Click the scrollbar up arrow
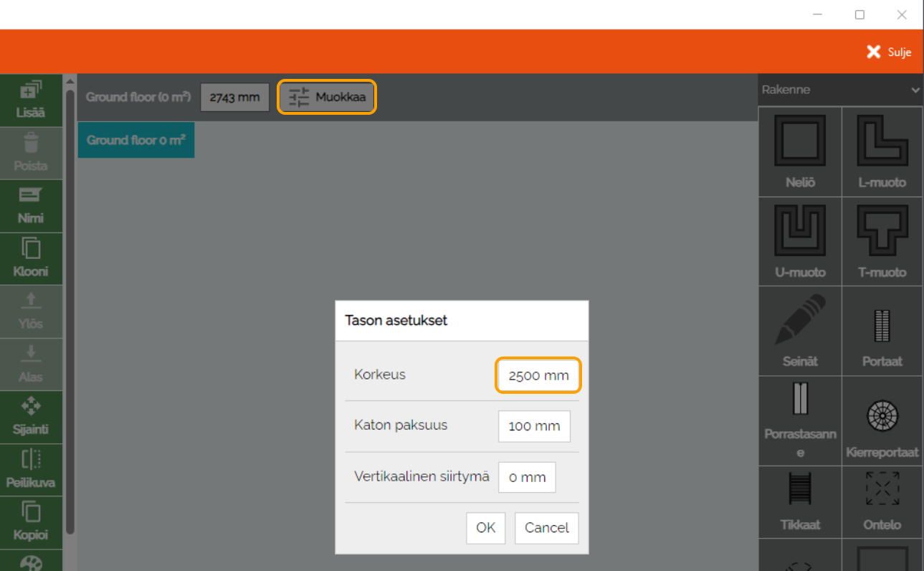The width and height of the screenshot is (924, 571). click(x=70, y=80)
